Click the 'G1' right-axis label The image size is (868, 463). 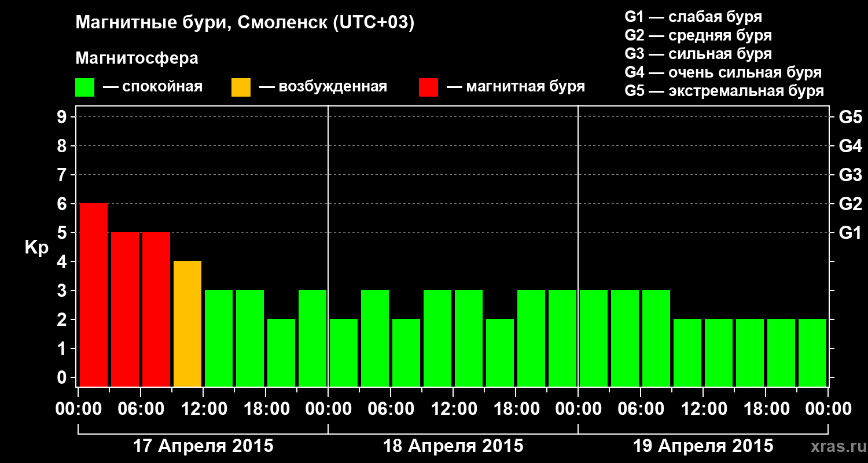pos(850,233)
